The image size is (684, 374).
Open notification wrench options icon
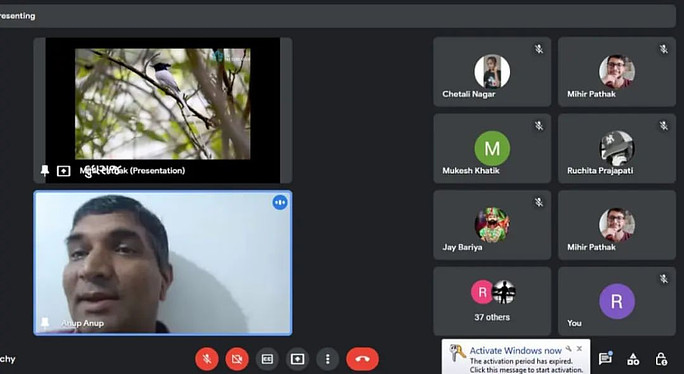point(569,348)
